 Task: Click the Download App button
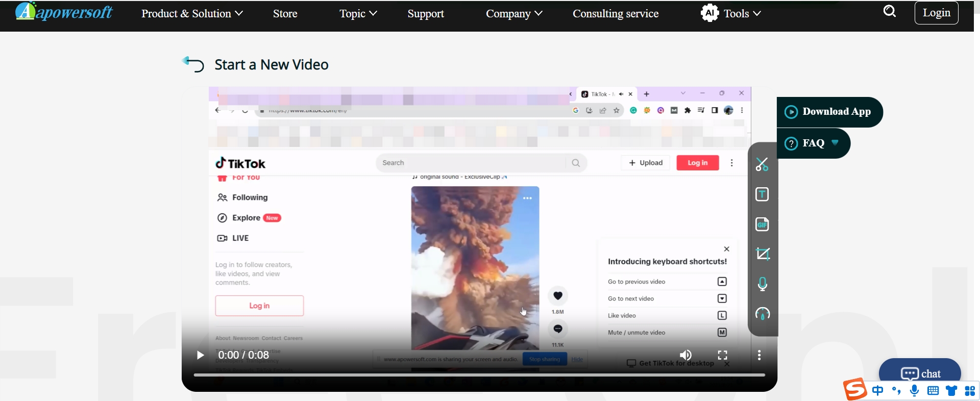[x=830, y=112]
